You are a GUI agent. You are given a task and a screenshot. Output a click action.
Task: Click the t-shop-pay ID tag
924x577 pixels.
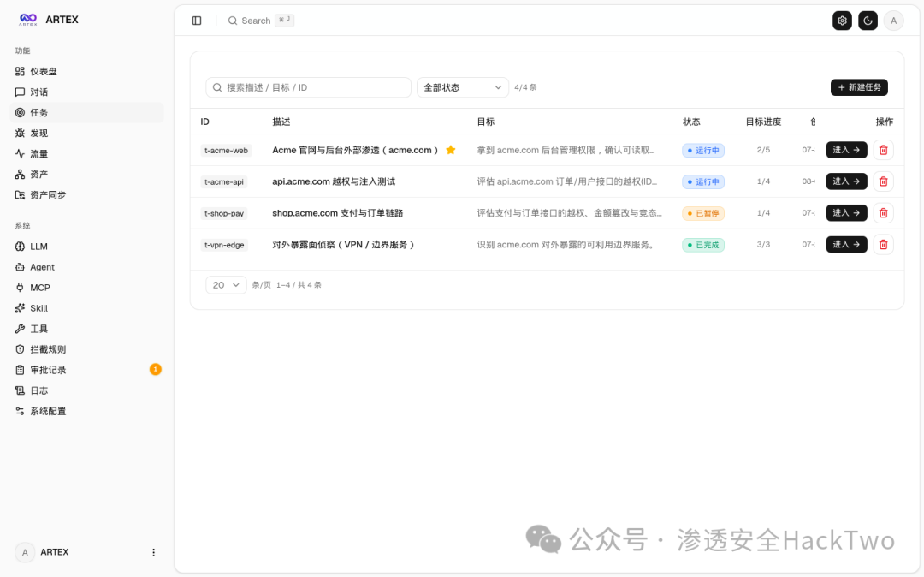click(x=224, y=213)
